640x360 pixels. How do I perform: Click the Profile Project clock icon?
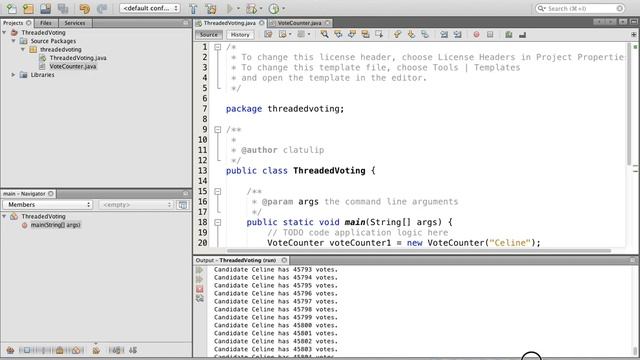point(274,9)
